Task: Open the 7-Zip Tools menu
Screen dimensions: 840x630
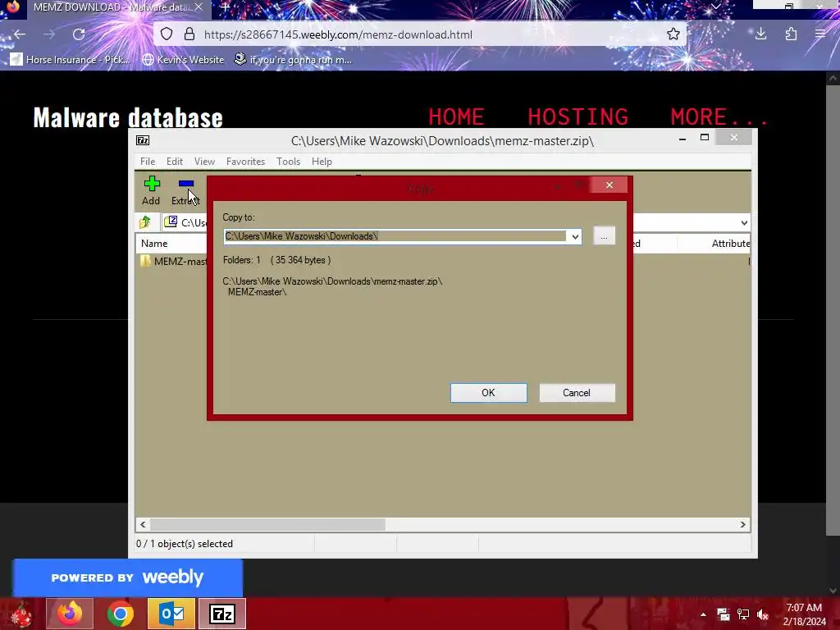Action: click(x=288, y=162)
